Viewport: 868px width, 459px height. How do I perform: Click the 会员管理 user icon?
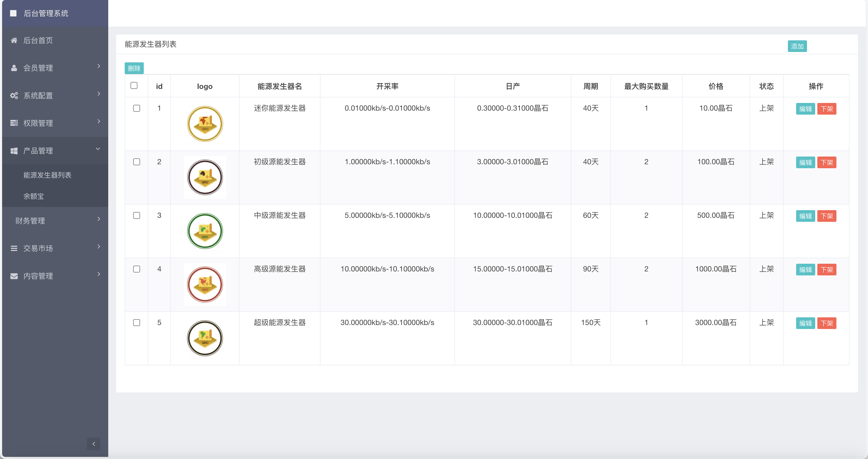pos(14,68)
